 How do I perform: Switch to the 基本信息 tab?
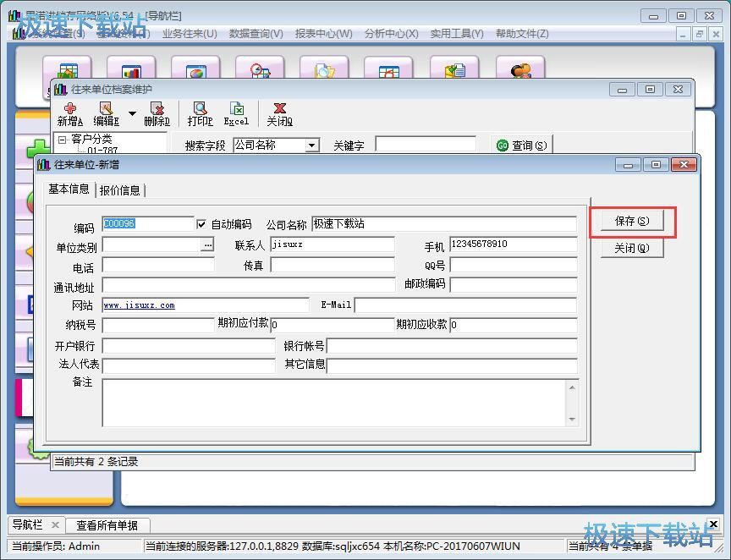[69, 189]
